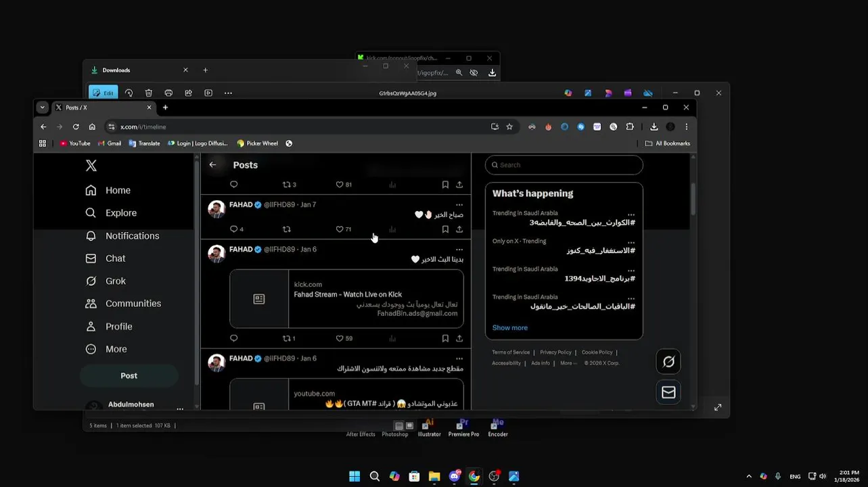The width and height of the screenshot is (868, 487).
Task: Bookmark this tab with the star icon
Action: 509,126
